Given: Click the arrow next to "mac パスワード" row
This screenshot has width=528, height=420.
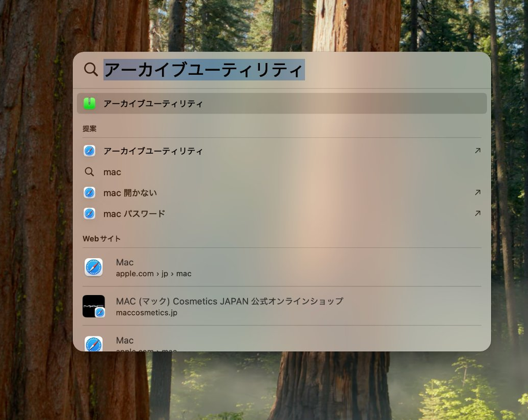Looking at the screenshot, I should [477, 213].
